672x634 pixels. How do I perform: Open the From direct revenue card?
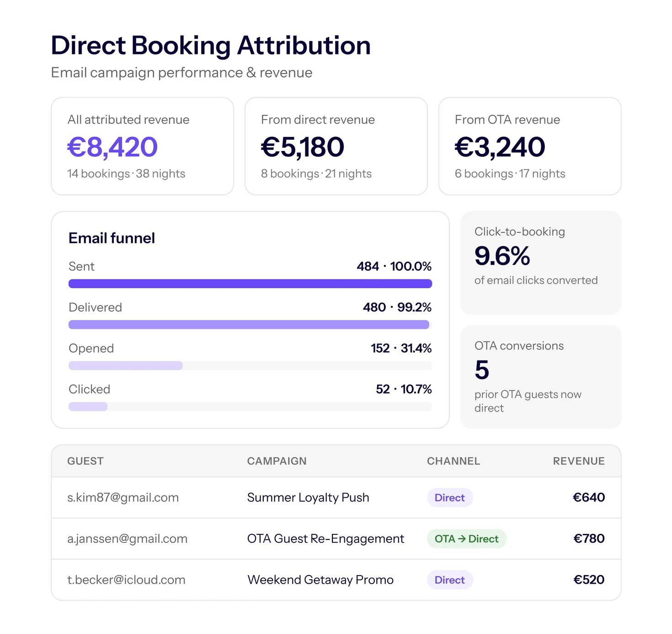tap(336, 146)
